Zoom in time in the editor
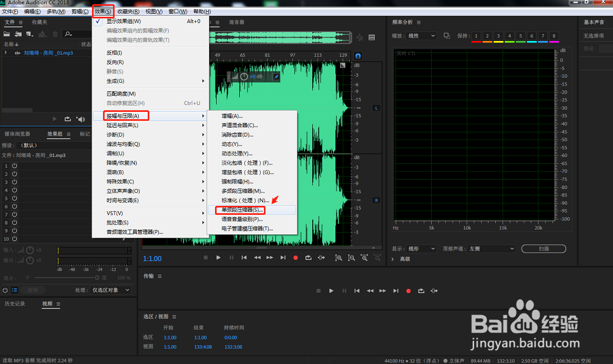 tap(364, 258)
